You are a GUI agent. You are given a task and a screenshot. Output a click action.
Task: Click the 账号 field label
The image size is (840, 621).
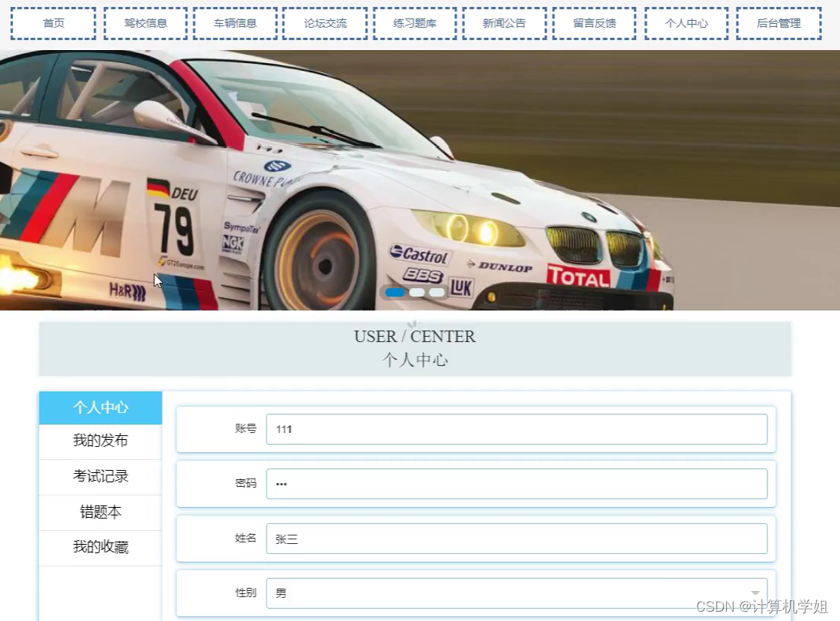[x=246, y=428]
